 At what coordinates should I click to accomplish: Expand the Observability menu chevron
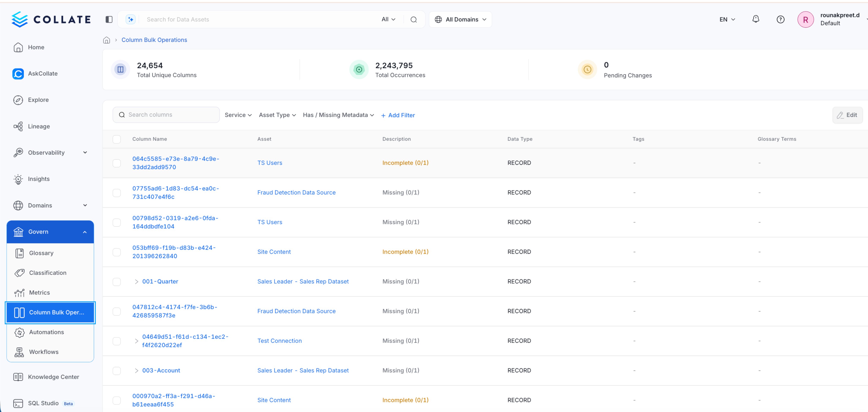[85, 153]
